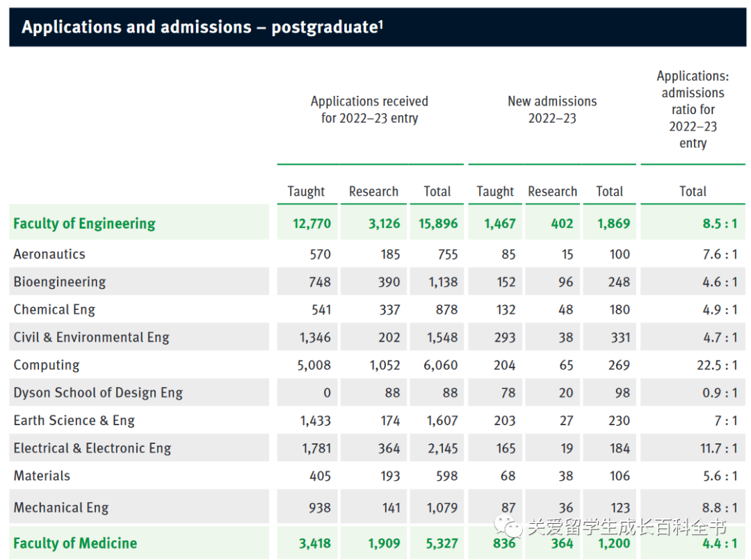Click Electrical & Electronic Eng total 2,145
The width and height of the screenshot is (751, 560).
443,448
